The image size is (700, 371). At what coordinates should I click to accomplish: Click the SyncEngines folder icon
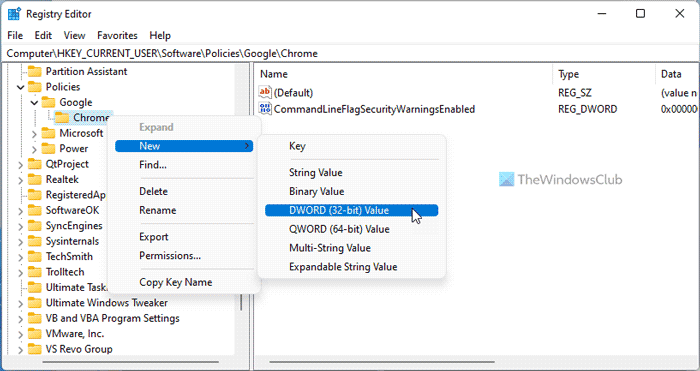(34, 225)
